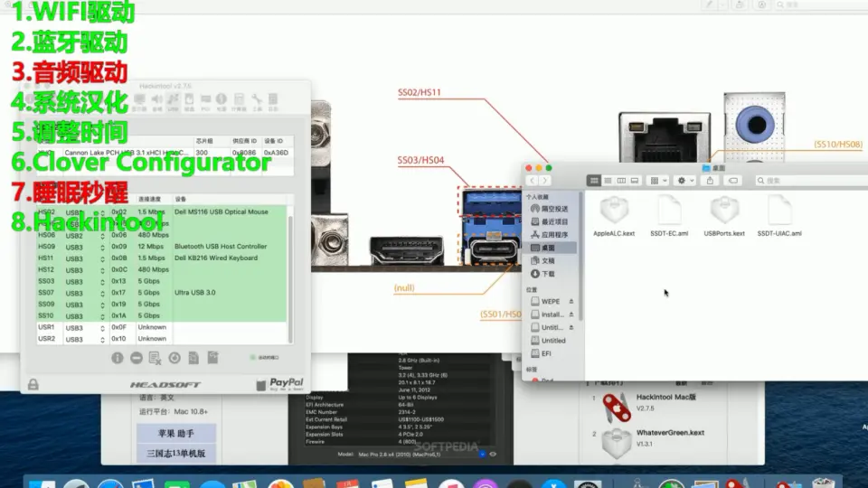Click the 三国志13单机版 button on the webpage
Viewport: 868px width, 488px height.
point(176,454)
